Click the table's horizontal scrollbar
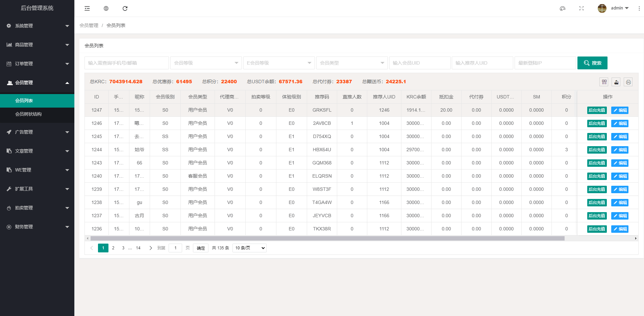The width and height of the screenshot is (644, 316). pos(327,239)
